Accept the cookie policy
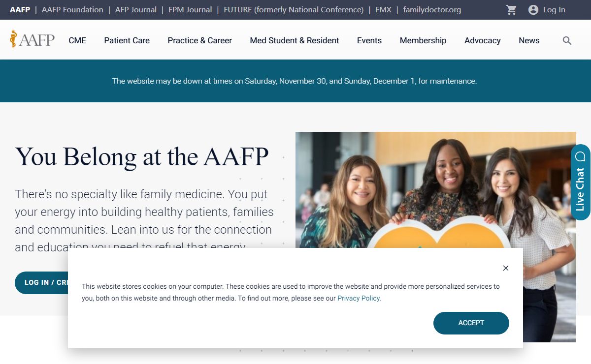This screenshot has height=364, width=591. click(x=471, y=323)
